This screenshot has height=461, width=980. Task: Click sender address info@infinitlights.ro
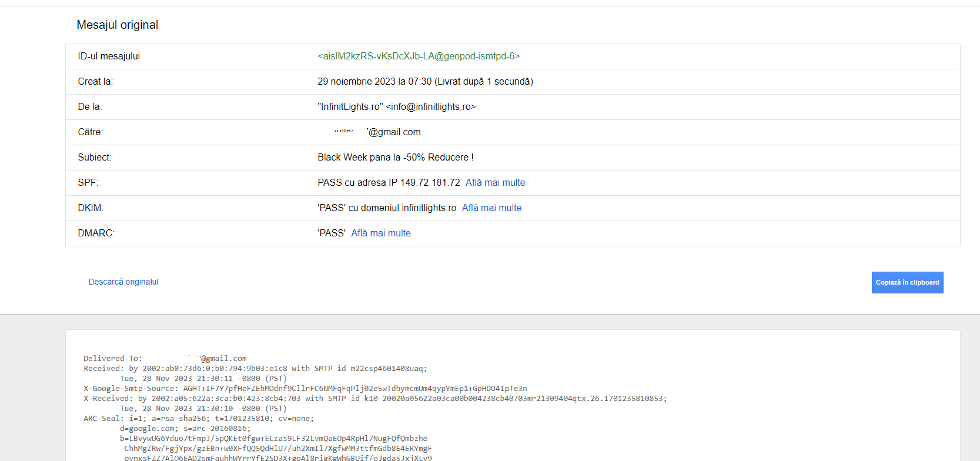[431, 107]
